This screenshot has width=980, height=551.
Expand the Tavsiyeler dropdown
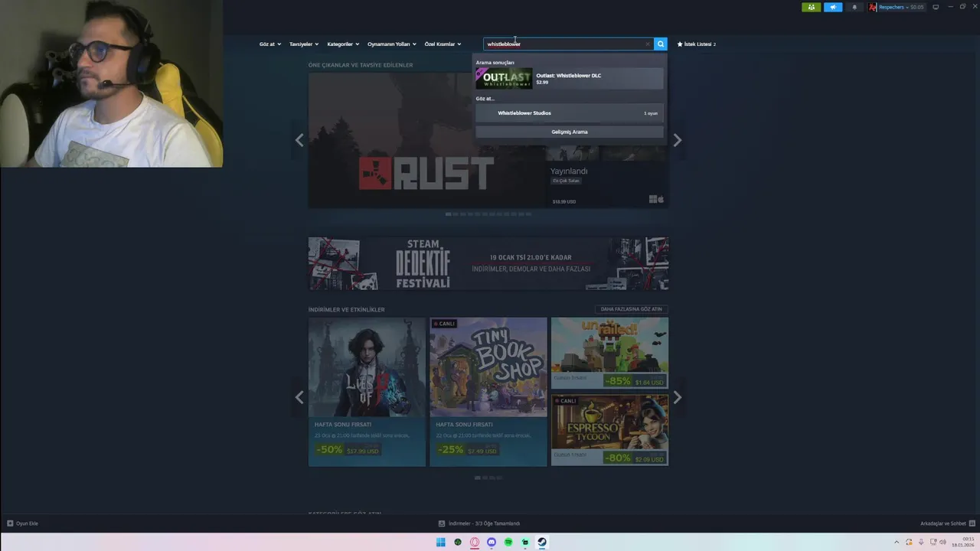304,44
